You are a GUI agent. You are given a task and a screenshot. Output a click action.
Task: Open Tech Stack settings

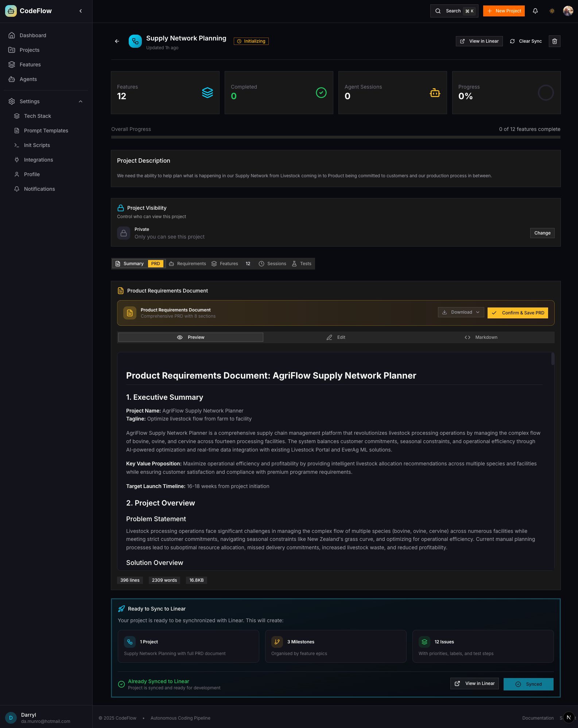click(x=49, y=116)
